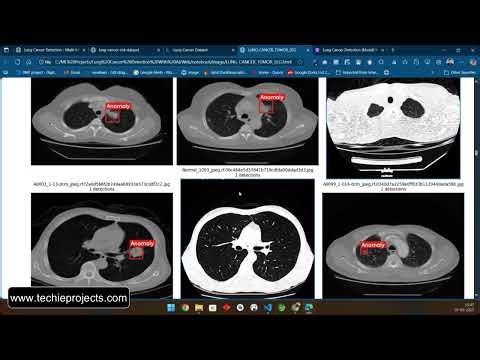Select the active LUNG_CANCER_TUMOR_SEG tab
The width and height of the screenshot is (480, 360).
[x=274, y=50]
